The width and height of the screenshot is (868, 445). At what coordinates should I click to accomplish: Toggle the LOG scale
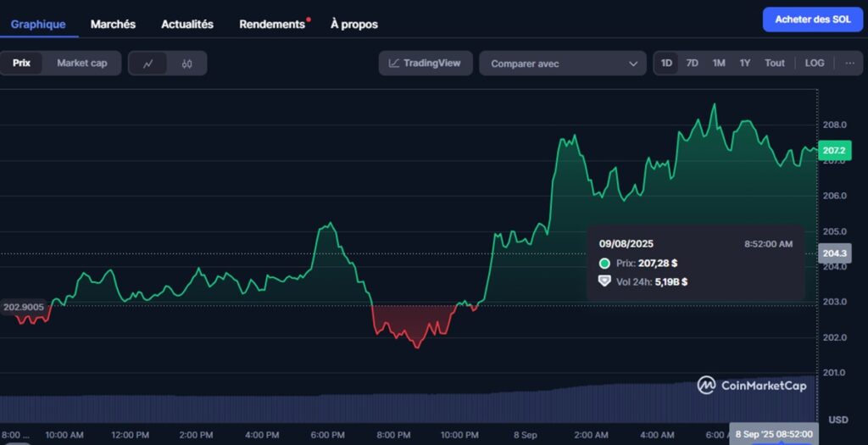coord(815,63)
